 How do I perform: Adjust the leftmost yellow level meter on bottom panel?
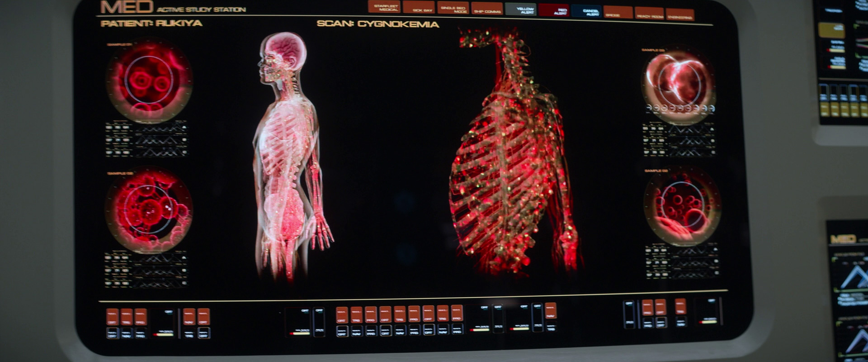[163, 334]
